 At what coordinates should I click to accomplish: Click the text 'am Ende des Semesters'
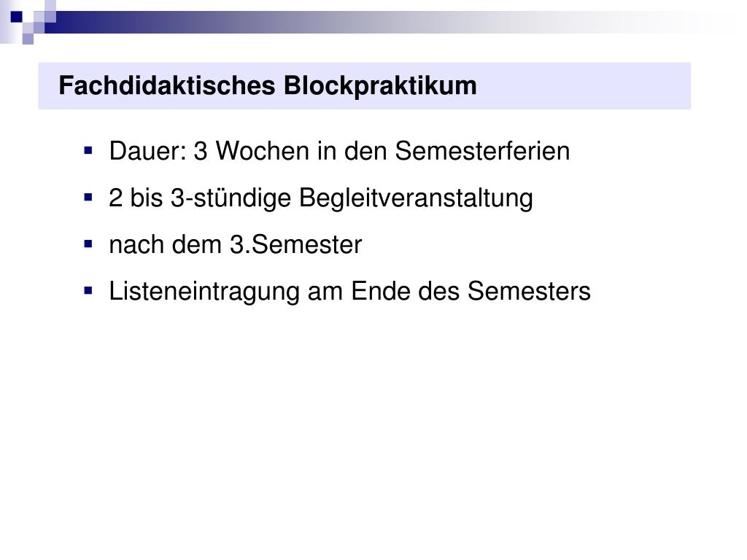coord(449,291)
